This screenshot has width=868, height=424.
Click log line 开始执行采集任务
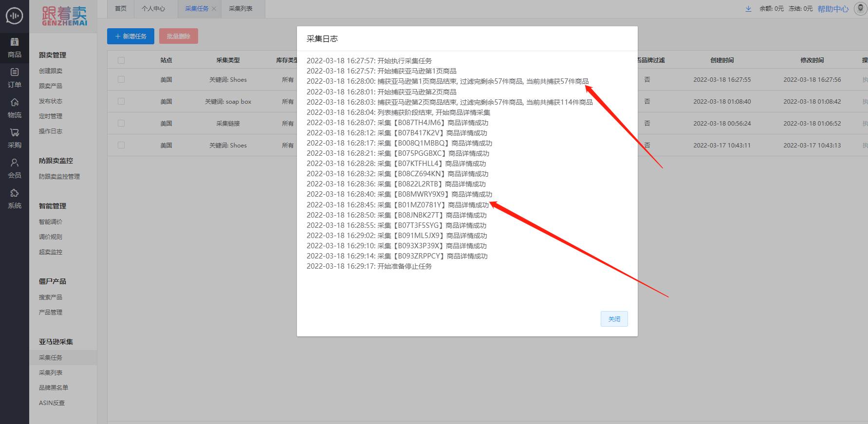coord(369,61)
